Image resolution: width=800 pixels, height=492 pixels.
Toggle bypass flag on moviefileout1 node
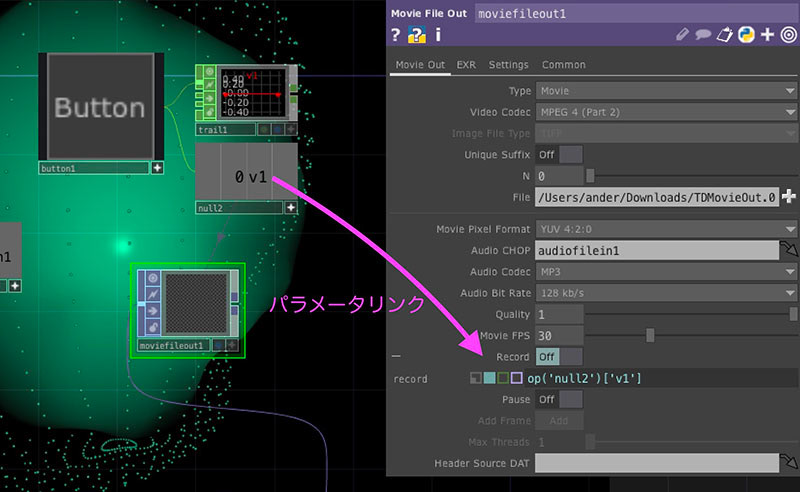tap(153, 294)
